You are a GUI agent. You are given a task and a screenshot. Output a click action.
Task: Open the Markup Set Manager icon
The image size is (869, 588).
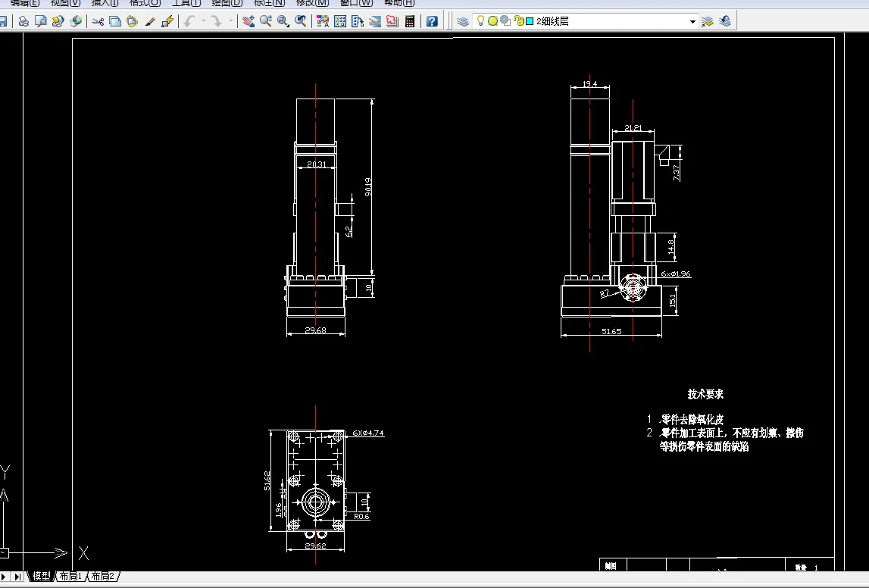[x=392, y=21]
